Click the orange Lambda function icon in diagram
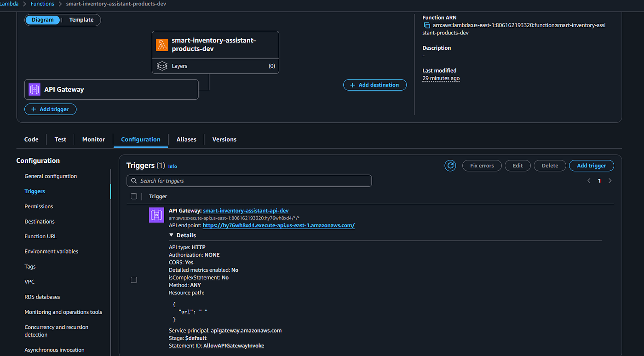 pos(162,45)
